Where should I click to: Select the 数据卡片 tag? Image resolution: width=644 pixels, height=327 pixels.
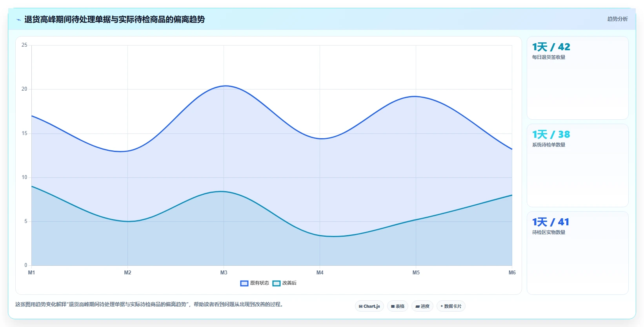(451, 306)
